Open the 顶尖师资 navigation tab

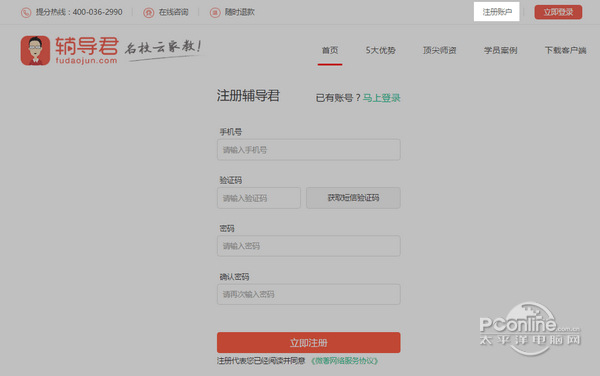(440, 50)
